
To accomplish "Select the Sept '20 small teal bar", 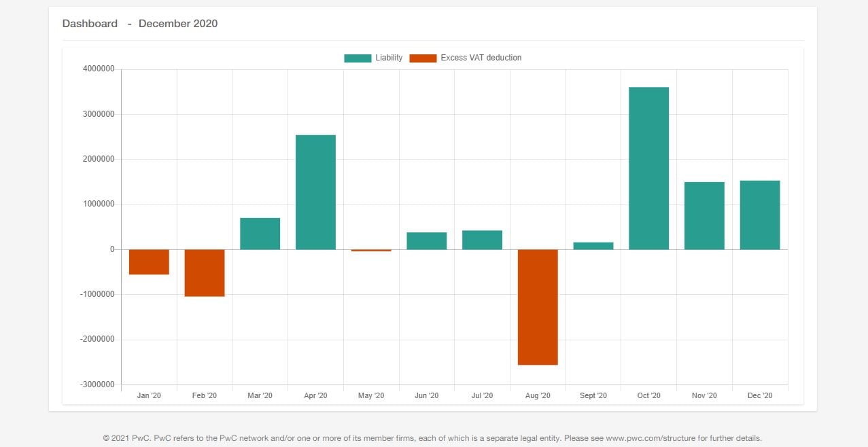I will click(x=593, y=246).
